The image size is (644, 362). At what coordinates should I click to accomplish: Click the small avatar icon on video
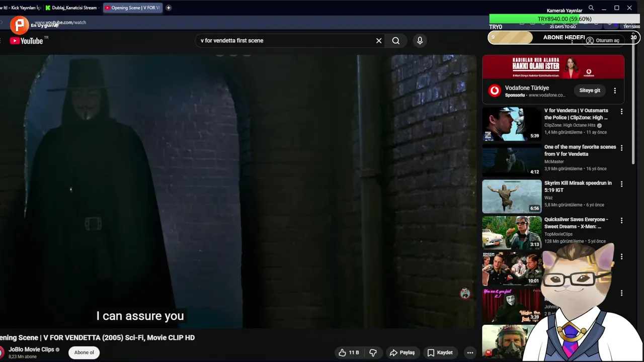pos(465,293)
